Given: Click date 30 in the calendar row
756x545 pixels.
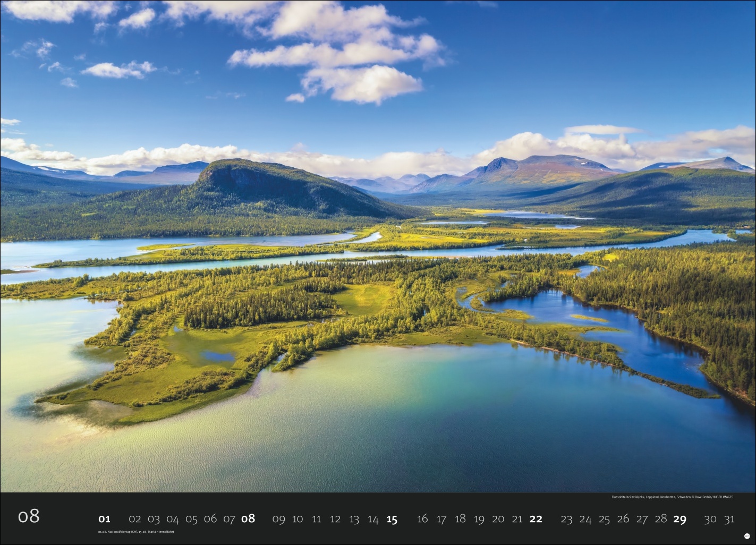Looking at the screenshot, I should (710, 519).
